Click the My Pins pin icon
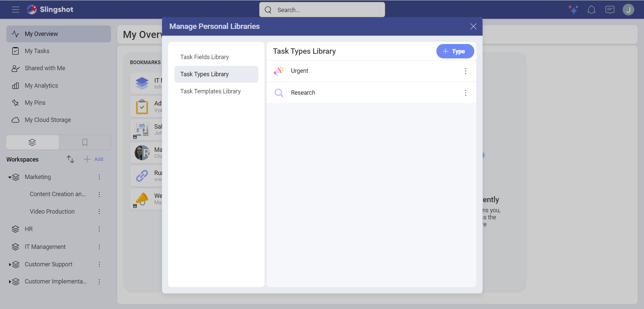This screenshot has width=644, height=309. [15, 103]
